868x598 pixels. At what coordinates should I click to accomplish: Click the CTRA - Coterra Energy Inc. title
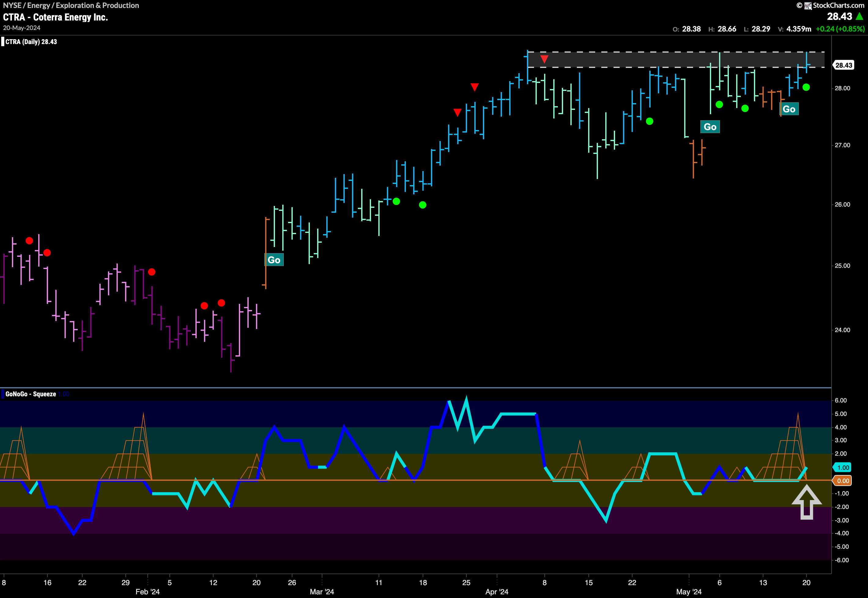coord(55,17)
